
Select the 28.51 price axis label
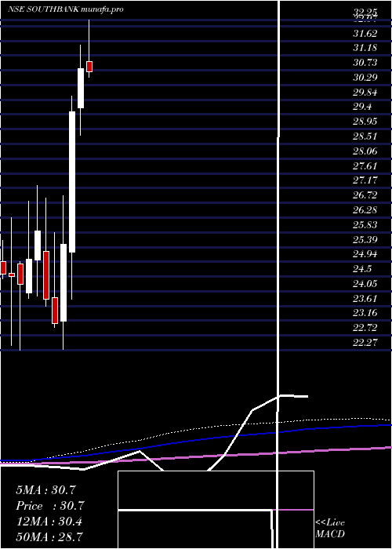click(365, 136)
